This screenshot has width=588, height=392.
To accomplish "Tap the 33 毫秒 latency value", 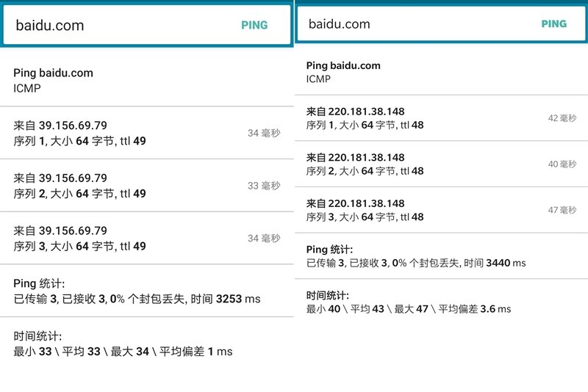I will [x=264, y=186].
